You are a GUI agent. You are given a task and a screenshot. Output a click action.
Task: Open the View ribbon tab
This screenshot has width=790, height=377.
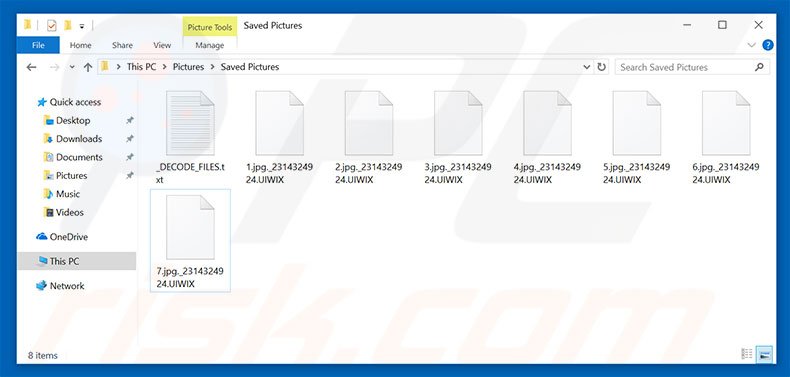[162, 45]
